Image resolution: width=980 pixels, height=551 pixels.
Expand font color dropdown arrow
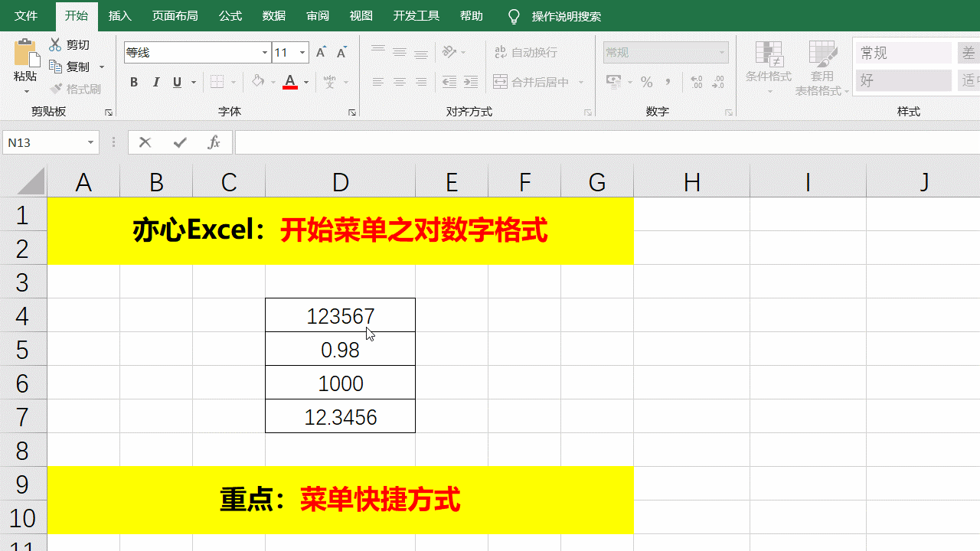[306, 82]
